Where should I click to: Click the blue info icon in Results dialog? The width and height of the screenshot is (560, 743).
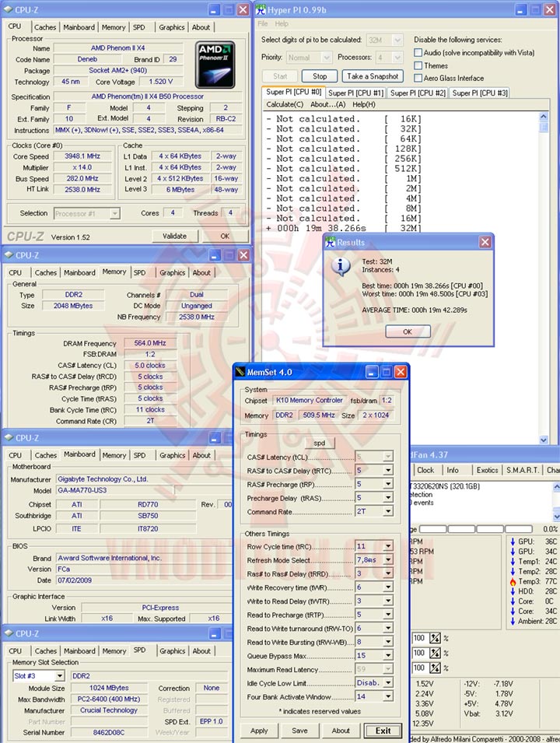click(341, 267)
